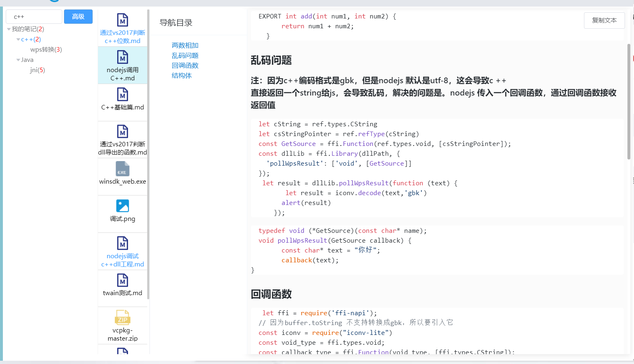Open the twain测试.md file icon
Screen dimensions: 634x364
123,280
